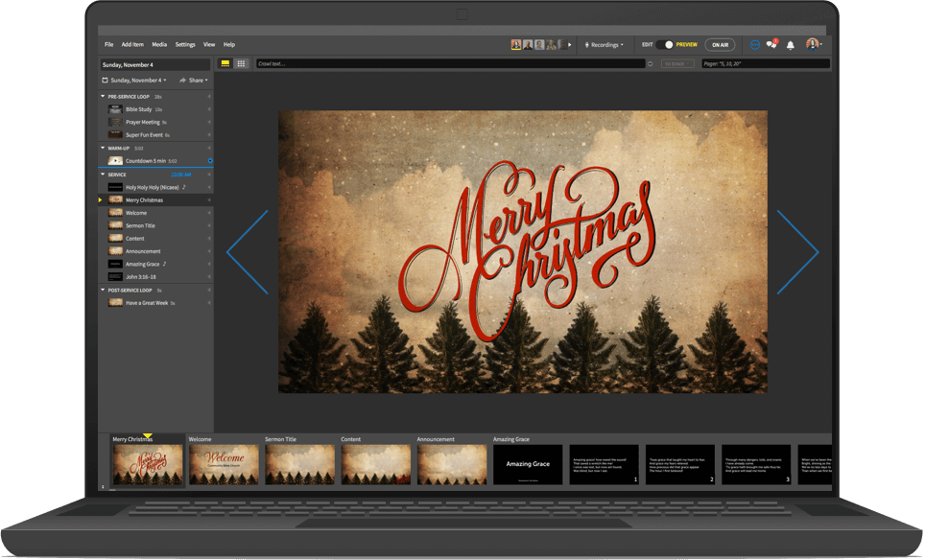Image resolution: width=925 pixels, height=560 pixels.
Task: Select the single-slide list view icon
Action: (x=225, y=64)
